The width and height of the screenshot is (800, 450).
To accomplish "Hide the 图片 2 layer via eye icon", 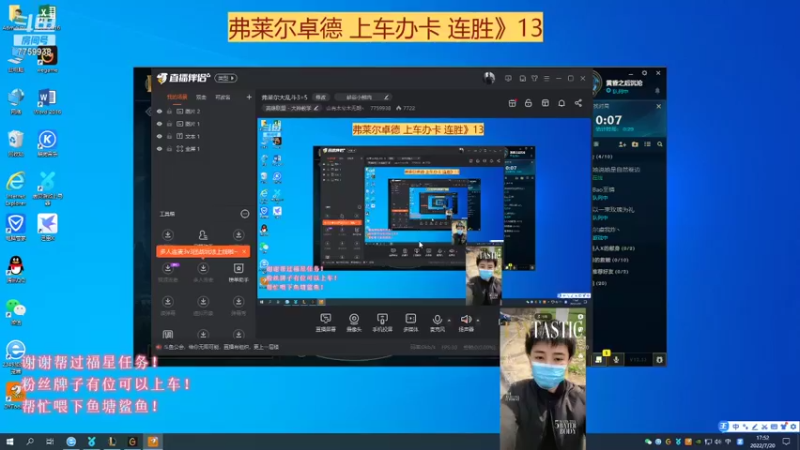I will pos(159,111).
